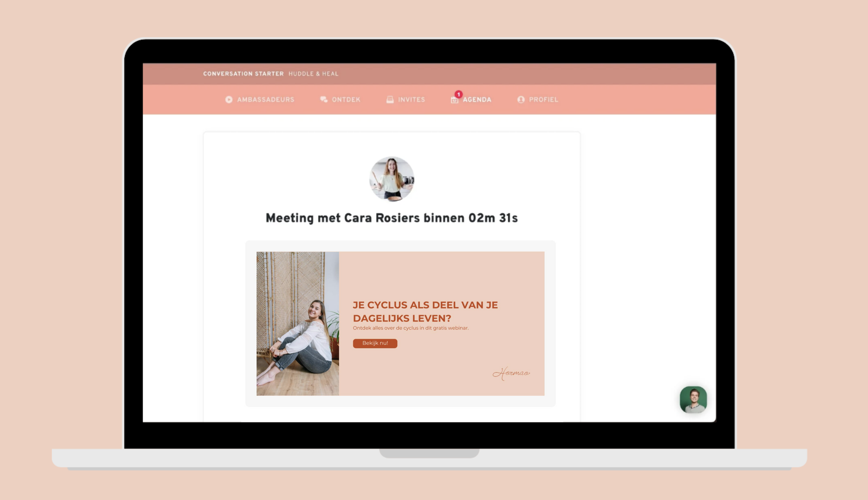Screen dimensions: 868x500
Task: Click the red notification badge on Agenda
Action: tap(458, 94)
